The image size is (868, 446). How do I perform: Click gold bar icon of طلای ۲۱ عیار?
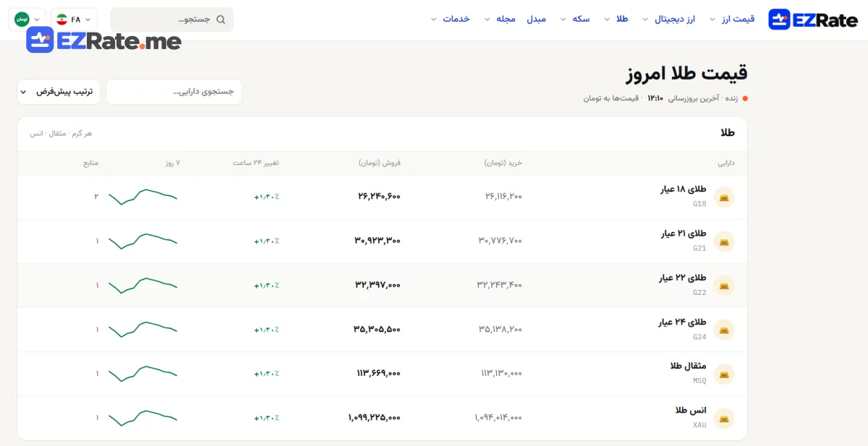click(x=724, y=241)
